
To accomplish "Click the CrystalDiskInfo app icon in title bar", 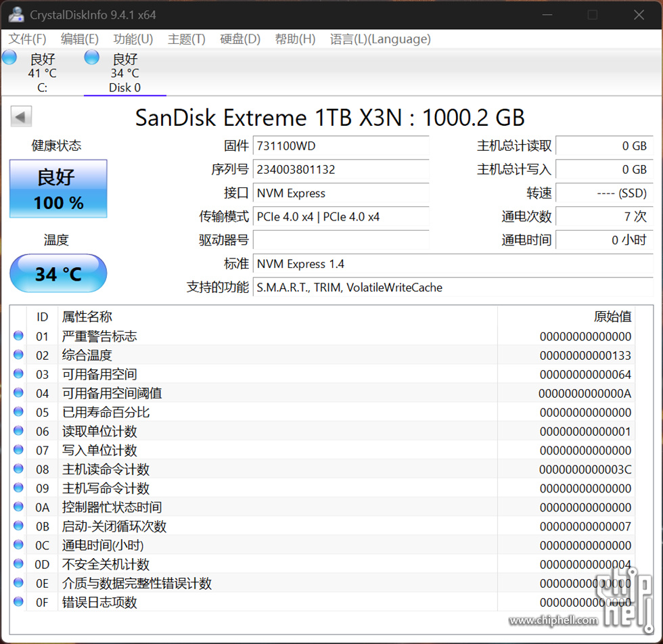I will pos(16,14).
